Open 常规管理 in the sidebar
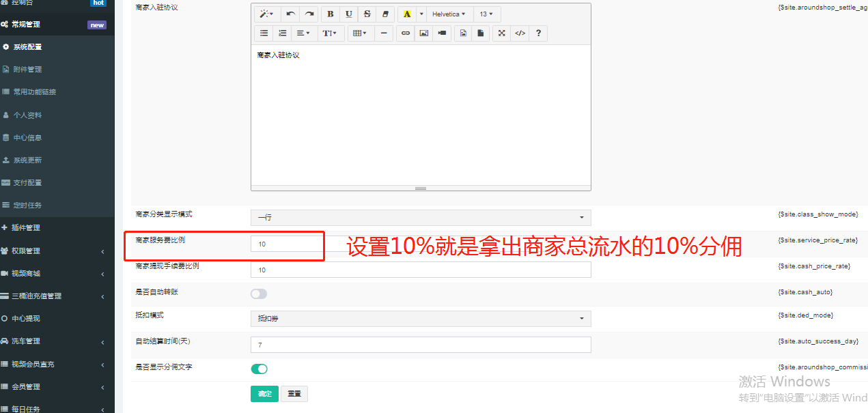Screen dimensions: 868x413 [x=57, y=25]
